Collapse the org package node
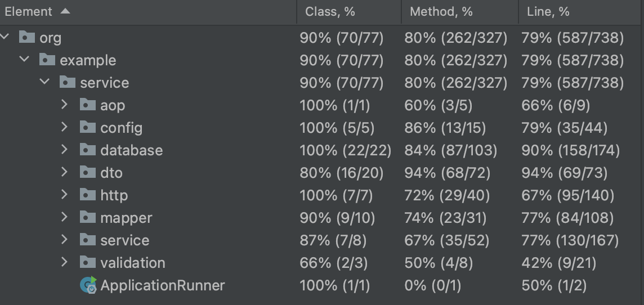This screenshot has height=305, width=644. click(x=6, y=37)
